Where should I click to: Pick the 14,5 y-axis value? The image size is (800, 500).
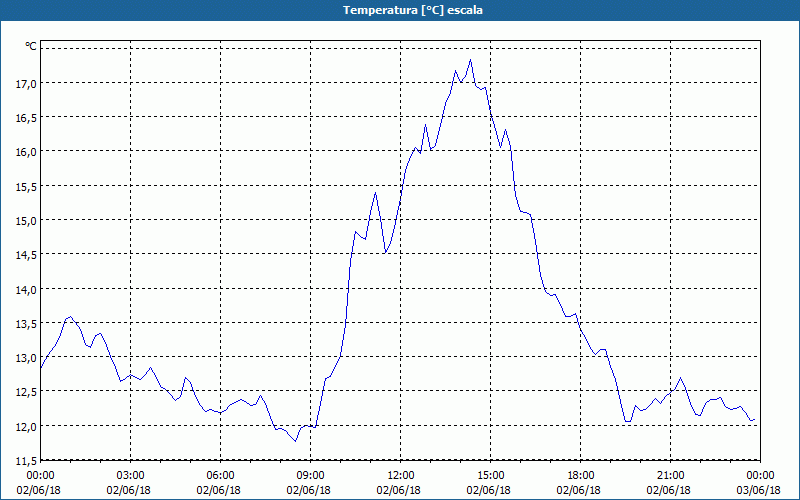(x=27, y=255)
